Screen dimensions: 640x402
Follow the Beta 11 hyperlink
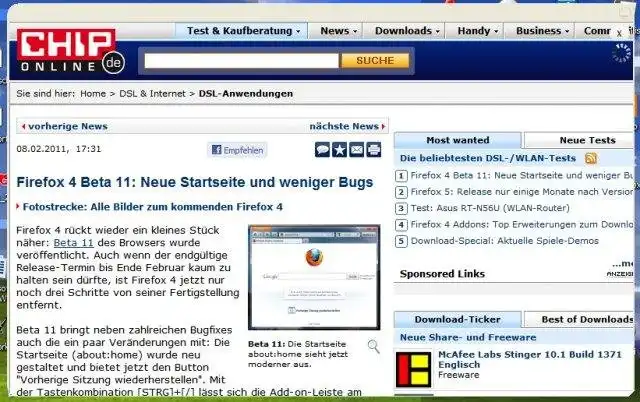click(73, 243)
